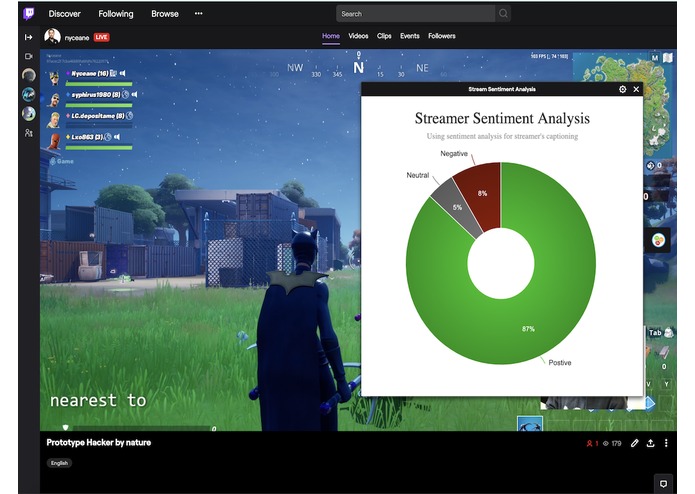Image resolution: width=695 pixels, height=494 pixels.
Task: Expand the left sidebar with arrow icon
Action: click(28, 37)
